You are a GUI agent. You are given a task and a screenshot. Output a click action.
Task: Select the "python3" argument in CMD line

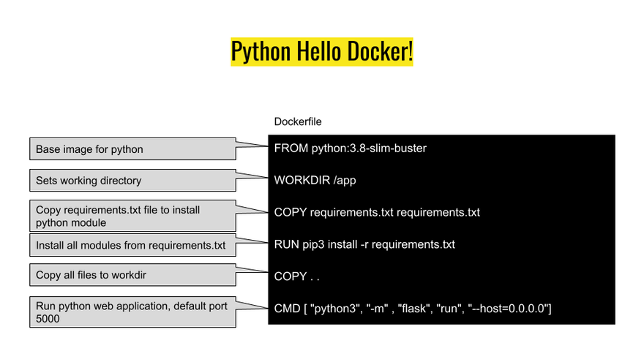pos(335,309)
